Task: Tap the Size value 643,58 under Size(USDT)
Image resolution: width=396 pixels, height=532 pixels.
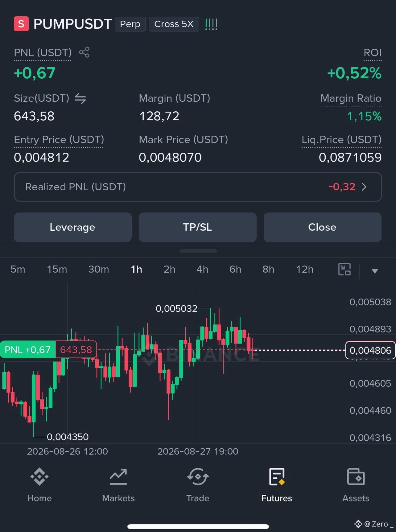Action: click(x=34, y=116)
